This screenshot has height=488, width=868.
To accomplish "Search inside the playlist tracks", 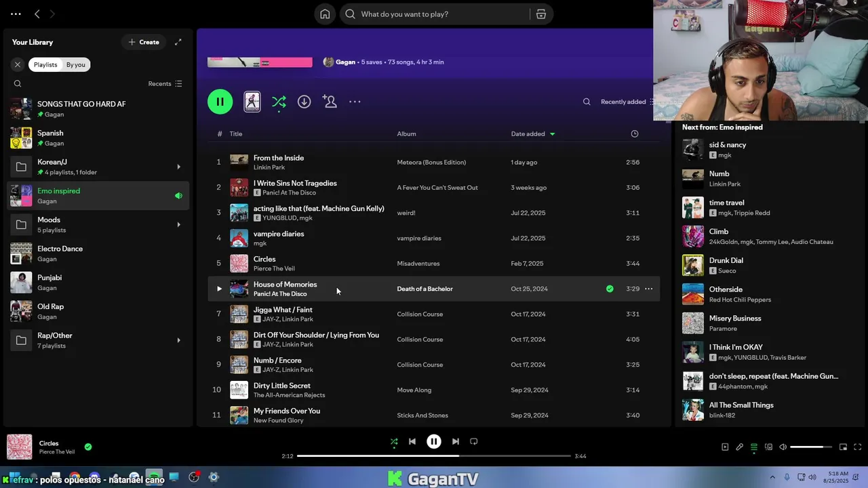I will pos(587,102).
